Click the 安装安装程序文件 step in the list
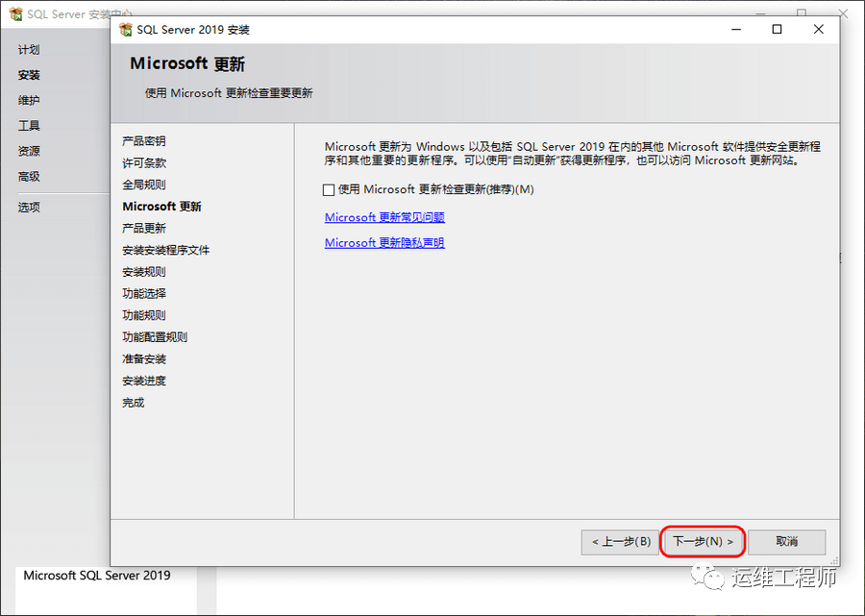The width and height of the screenshot is (865, 616). pyautogui.click(x=165, y=251)
